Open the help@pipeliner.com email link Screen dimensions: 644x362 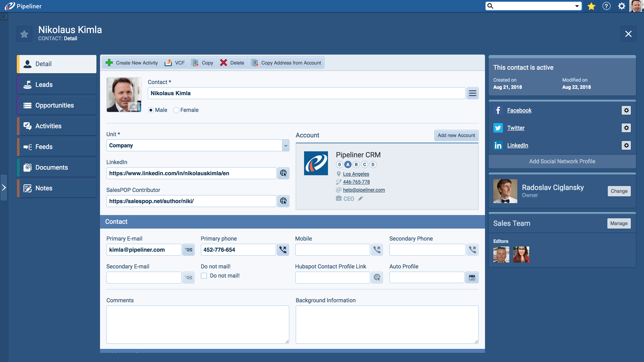364,190
